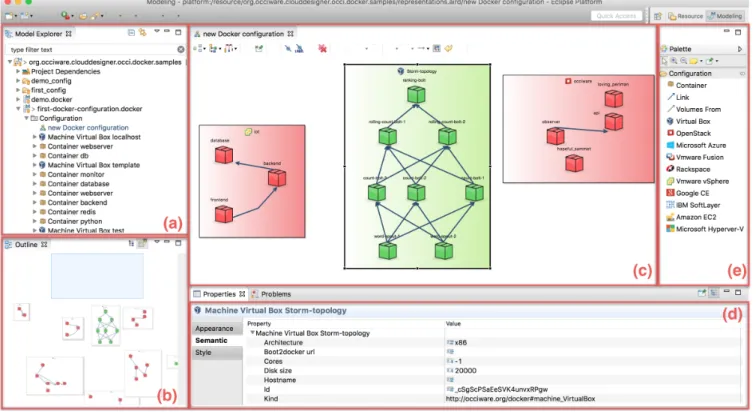Switch to the Problems tab

[271, 294]
